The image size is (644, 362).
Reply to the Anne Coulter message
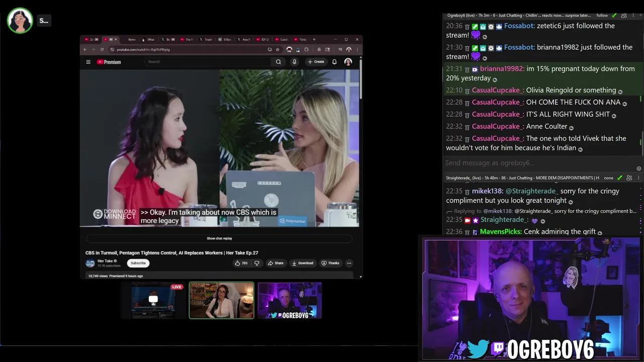571,128
